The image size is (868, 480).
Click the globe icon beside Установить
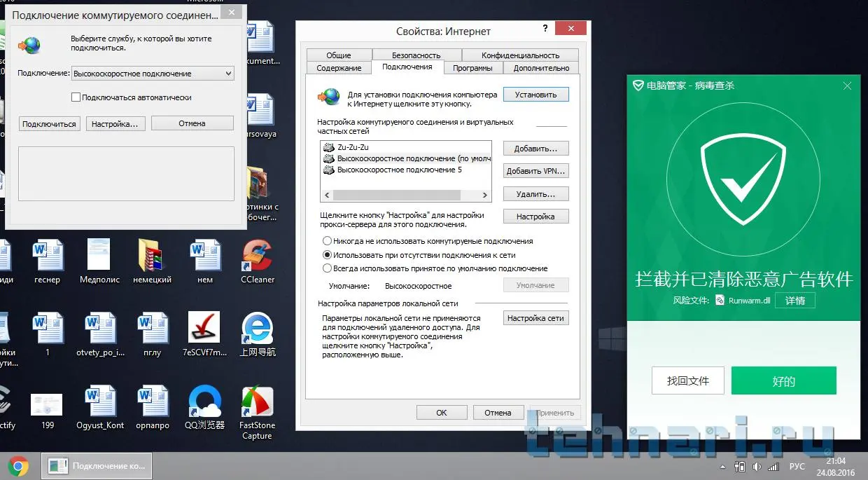(x=329, y=97)
